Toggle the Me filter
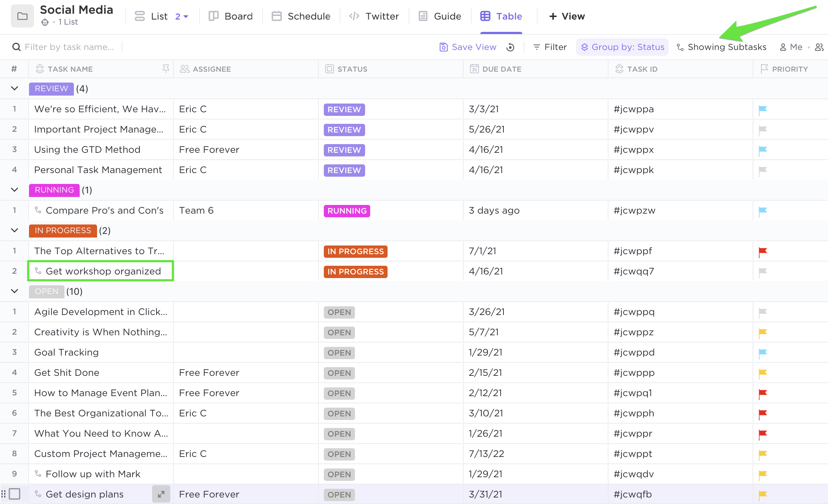This screenshot has width=828, height=504. (x=791, y=47)
